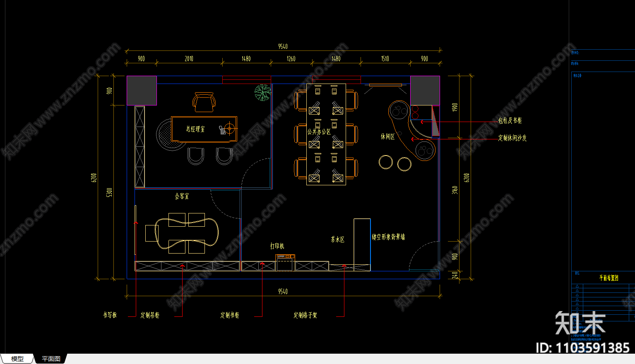This screenshot has height=364, width=635.
Task: Select the 3160 vertical dimension text
Action: point(455,190)
